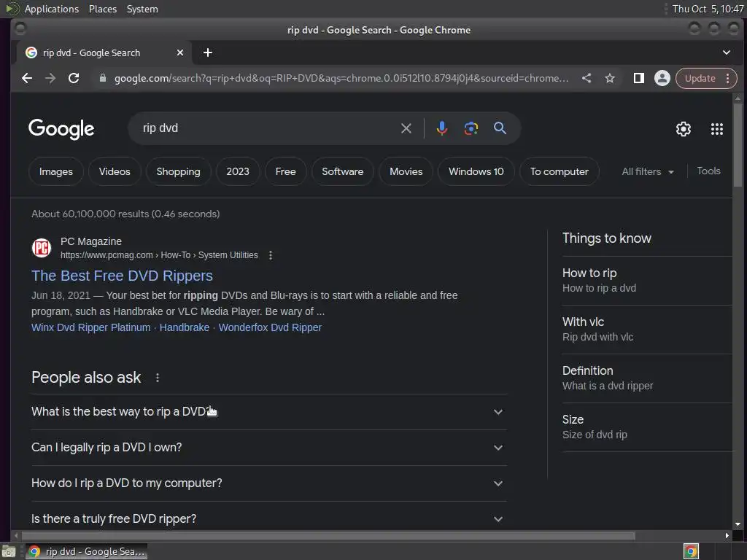Apply the Software search chip

(343, 171)
